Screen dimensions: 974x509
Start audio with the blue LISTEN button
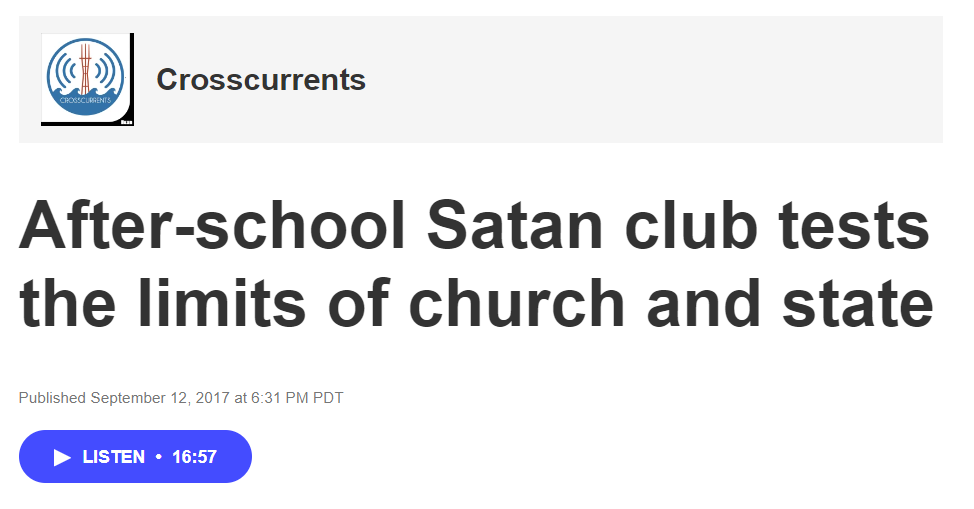(135, 457)
